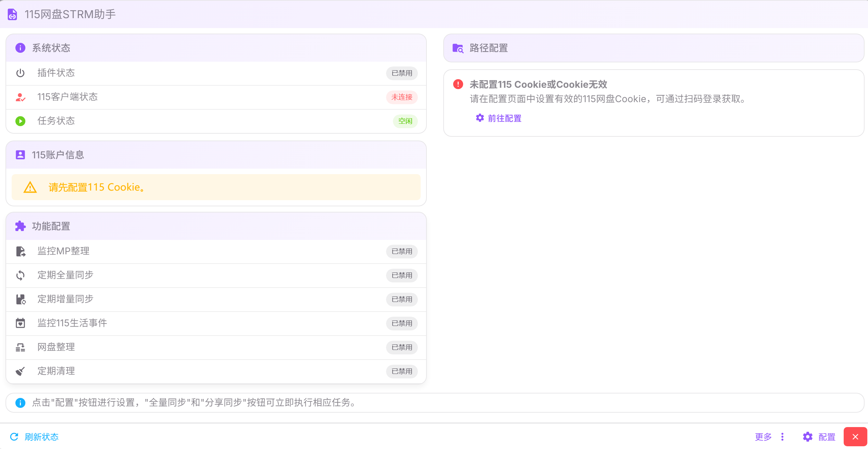Click 刷新状态 to refresh status
Image resolution: width=868 pixels, height=449 pixels.
35,437
